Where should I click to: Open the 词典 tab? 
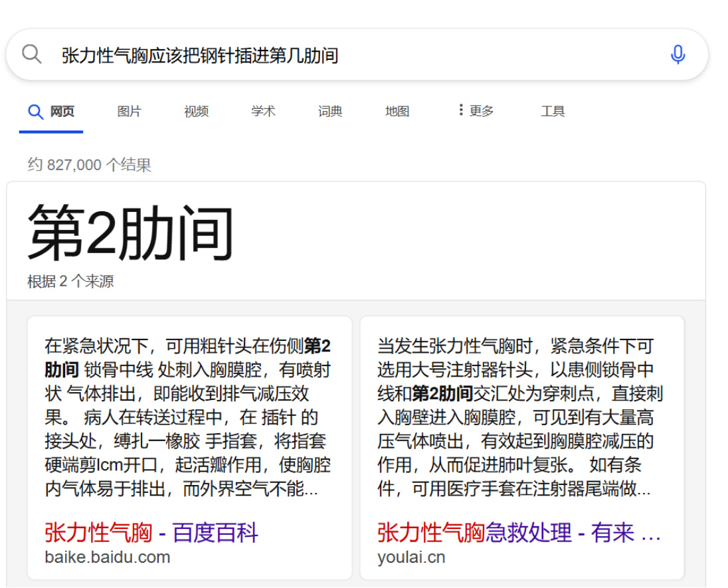coord(330,112)
